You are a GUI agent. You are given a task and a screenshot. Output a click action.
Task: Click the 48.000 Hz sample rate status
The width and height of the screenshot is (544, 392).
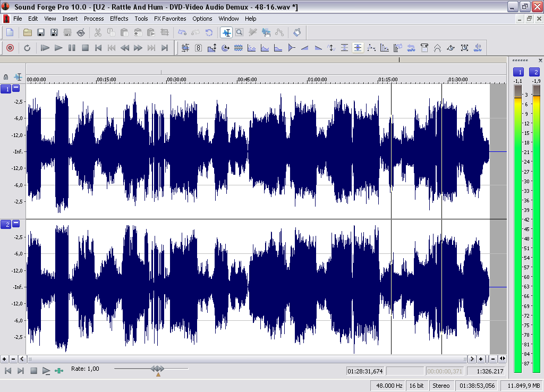tap(388, 386)
